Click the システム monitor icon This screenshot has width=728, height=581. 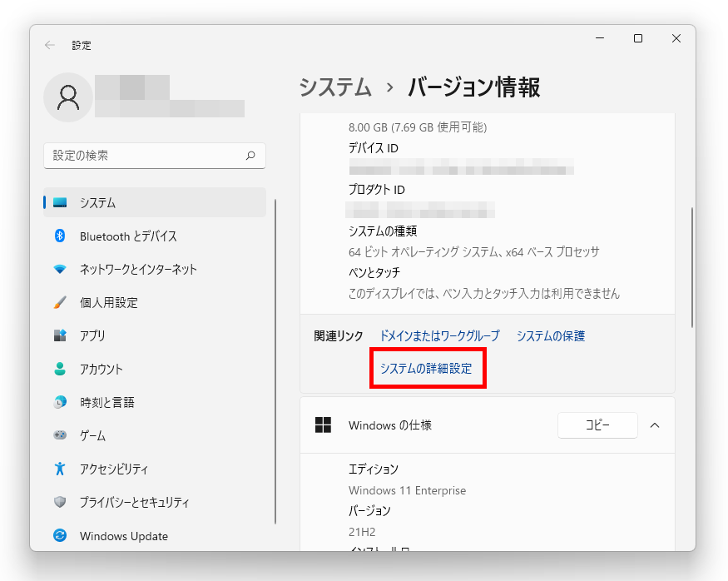point(60,202)
